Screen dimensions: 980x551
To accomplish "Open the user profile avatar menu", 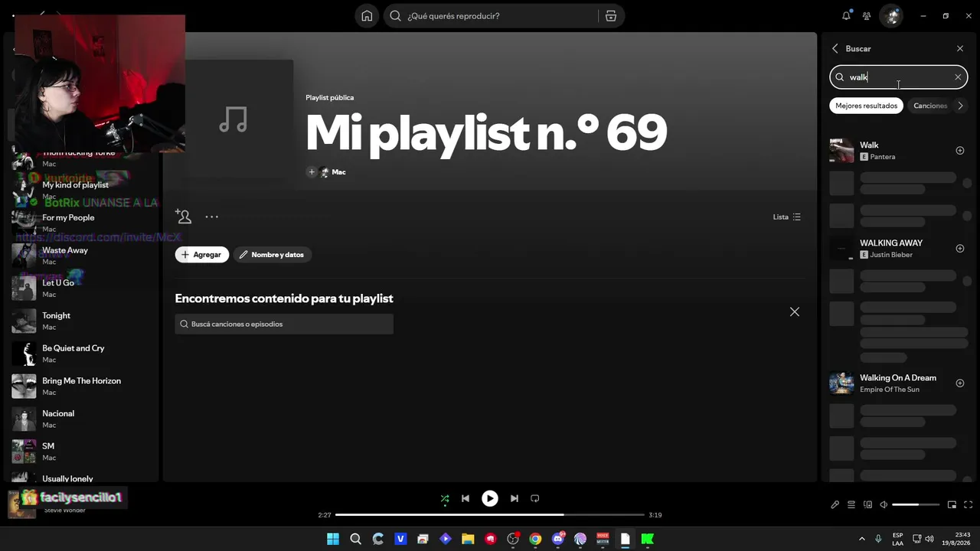I will pos(891,16).
